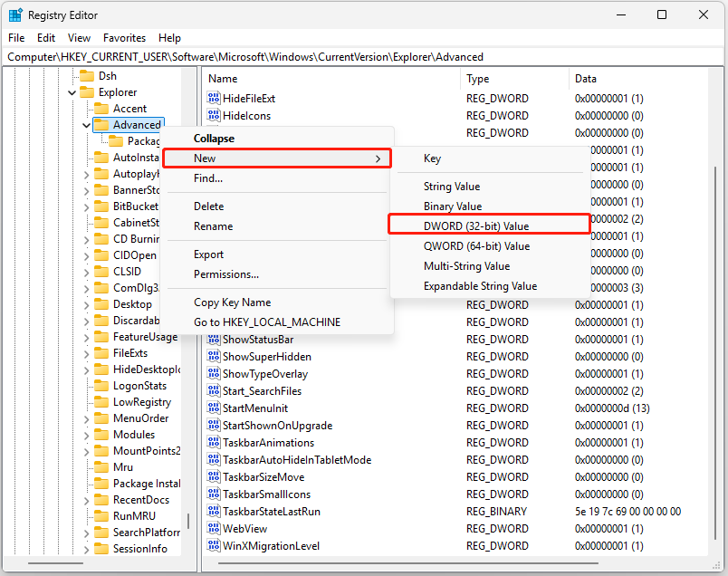Click the Advanced folder icon

tap(101, 124)
